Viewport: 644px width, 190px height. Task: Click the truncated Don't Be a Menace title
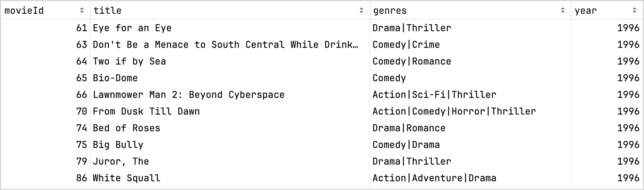pos(225,45)
